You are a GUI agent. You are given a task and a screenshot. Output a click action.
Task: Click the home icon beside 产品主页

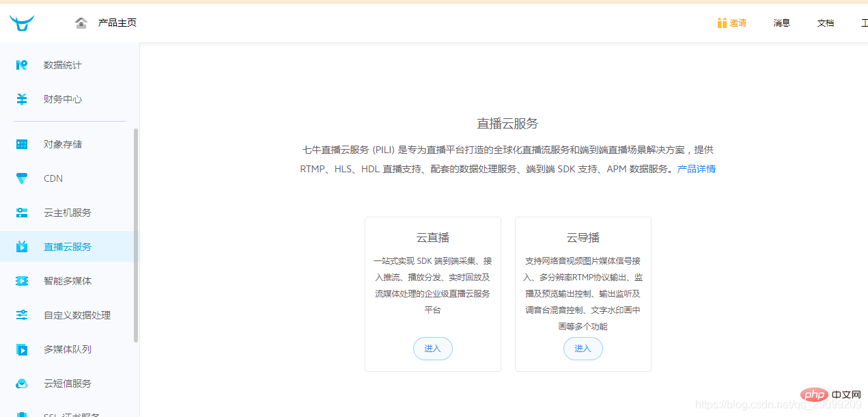pos(81,23)
